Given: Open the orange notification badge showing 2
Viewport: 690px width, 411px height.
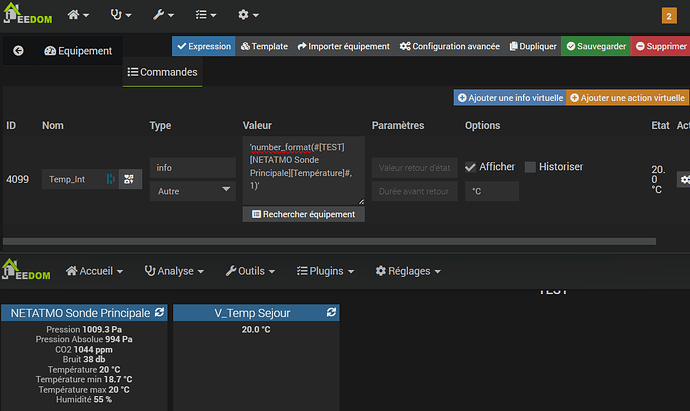Looking at the screenshot, I should (x=669, y=16).
